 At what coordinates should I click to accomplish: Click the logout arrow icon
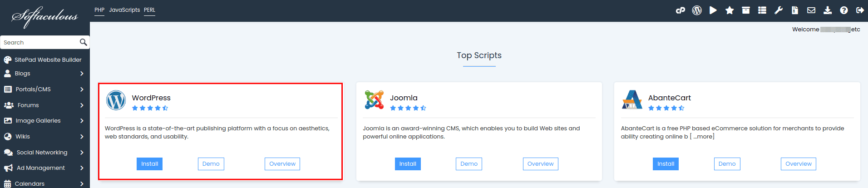pos(860,10)
